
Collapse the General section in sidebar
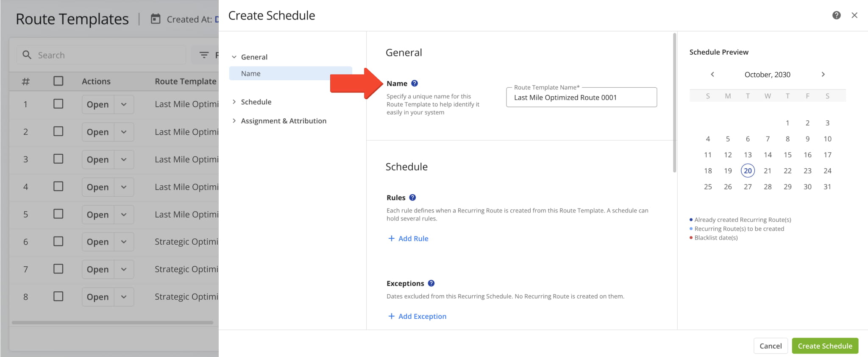[234, 57]
